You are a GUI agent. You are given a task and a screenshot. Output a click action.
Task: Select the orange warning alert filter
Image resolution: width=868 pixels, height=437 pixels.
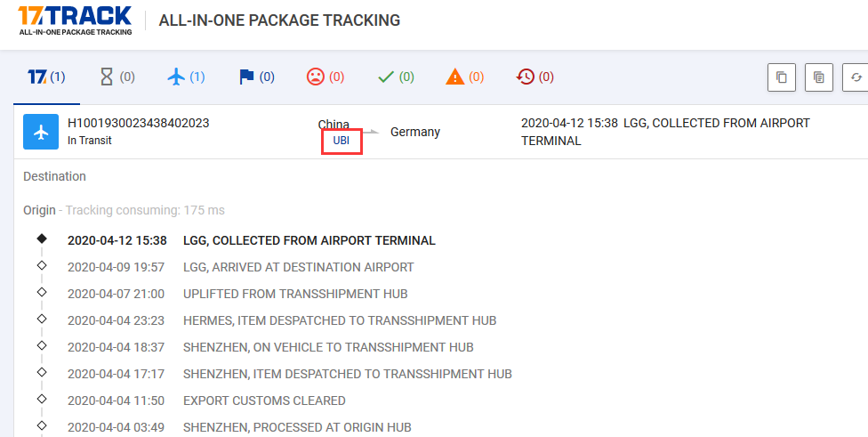pyautogui.click(x=465, y=77)
